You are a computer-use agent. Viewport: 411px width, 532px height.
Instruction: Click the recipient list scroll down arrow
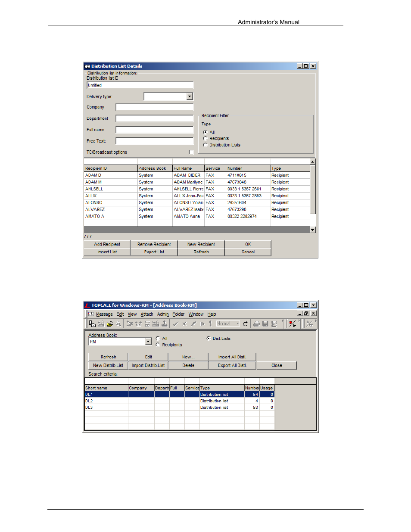(x=313, y=230)
